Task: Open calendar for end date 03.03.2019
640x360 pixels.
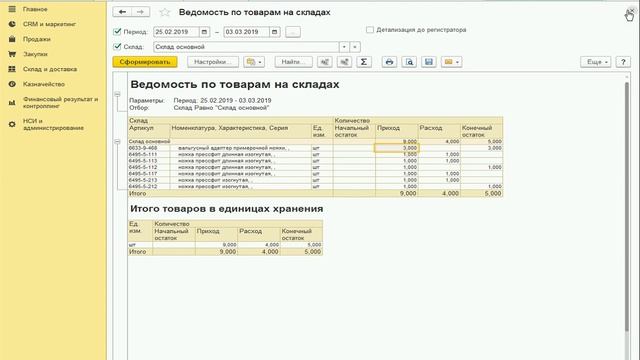Action: (275, 32)
